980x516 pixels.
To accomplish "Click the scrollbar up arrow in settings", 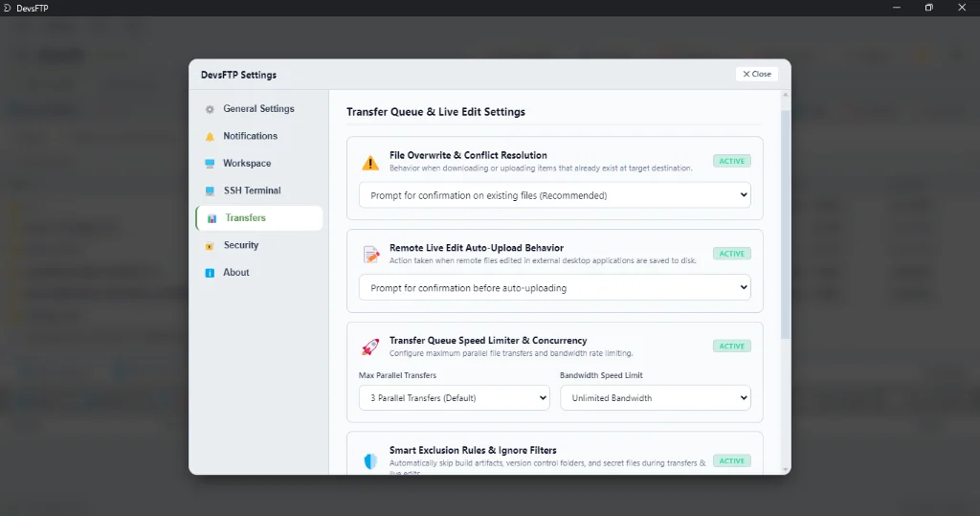I will 786,95.
